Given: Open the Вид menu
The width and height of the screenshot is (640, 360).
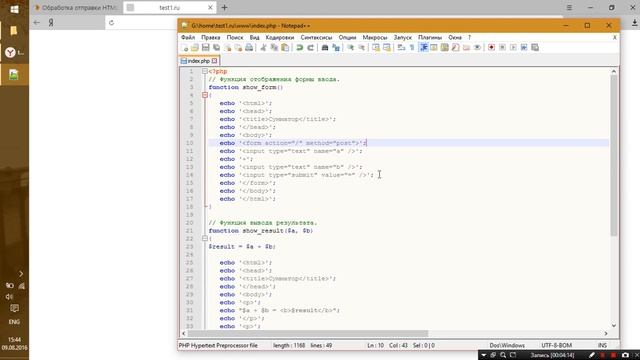Looking at the screenshot, I should 254,37.
